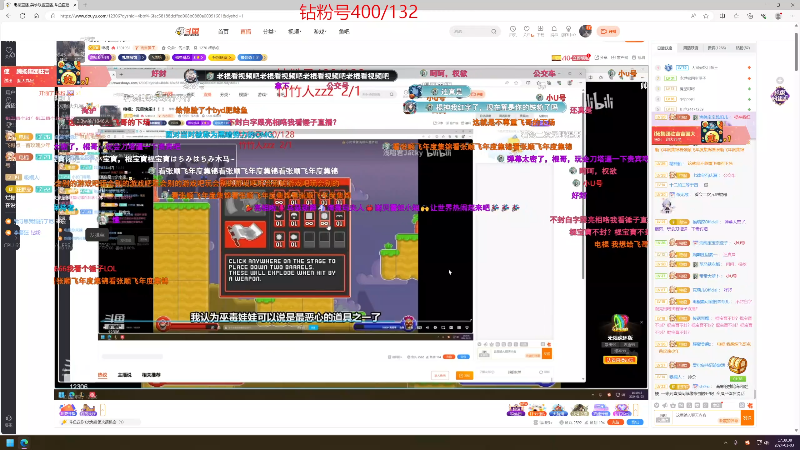
Task: Close the rainbow promo overlay beside the video
Action: (641, 322)
